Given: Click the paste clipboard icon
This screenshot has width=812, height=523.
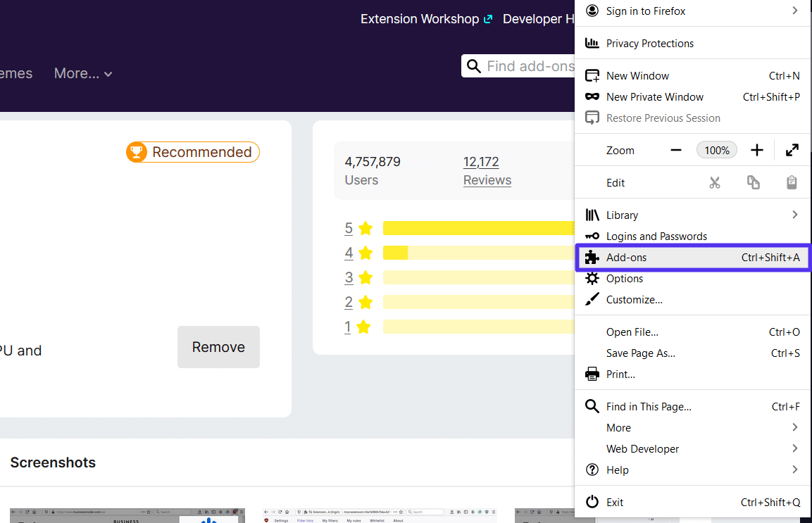Looking at the screenshot, I should [791, 182].
